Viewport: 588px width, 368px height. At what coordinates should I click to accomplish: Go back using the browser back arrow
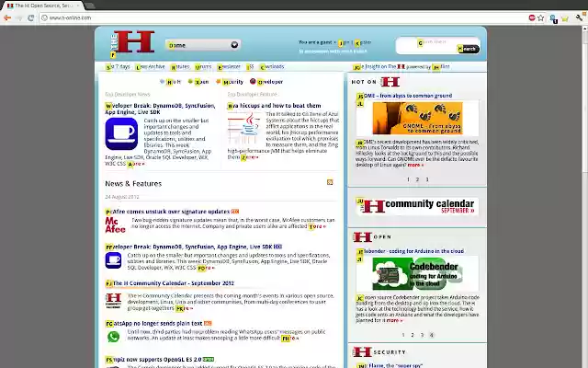click(7, 17)
